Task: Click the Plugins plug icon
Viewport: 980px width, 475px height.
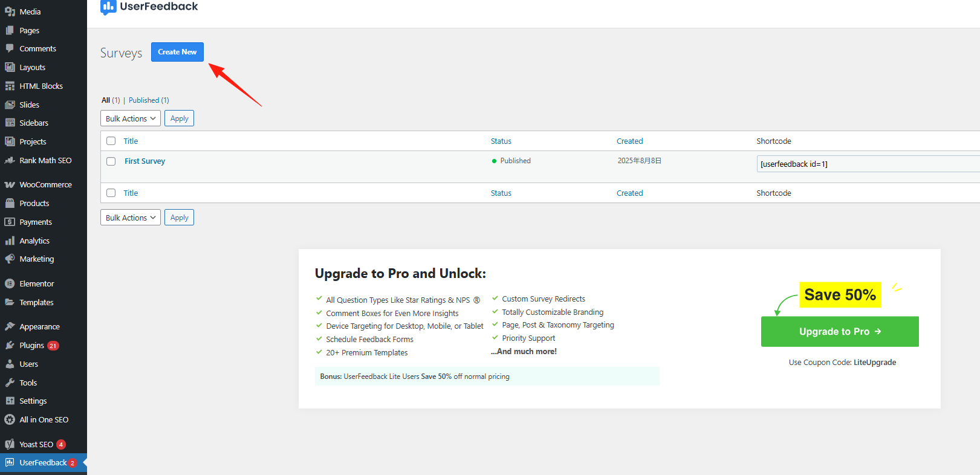Action: pyautogui.click(x=10, y=346)
